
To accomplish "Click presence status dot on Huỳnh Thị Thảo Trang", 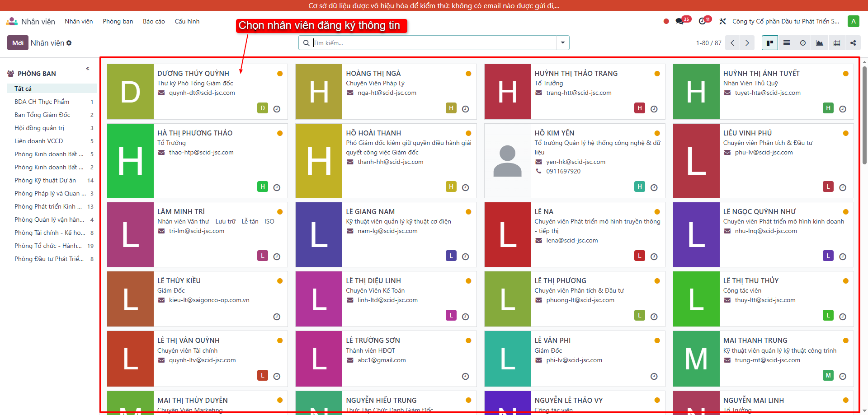I will [x=657, y=74].
